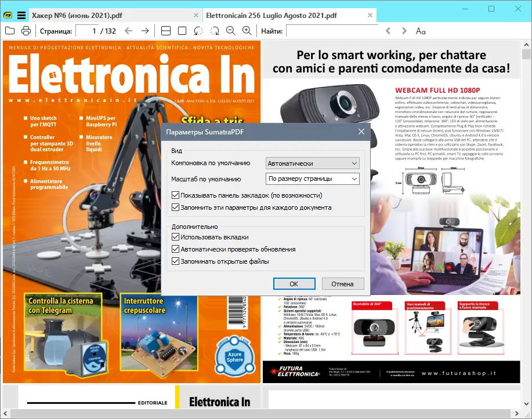The image size is (532, 419).
Task: Click the EDITORIALE heading text
Action: (153, 403)
